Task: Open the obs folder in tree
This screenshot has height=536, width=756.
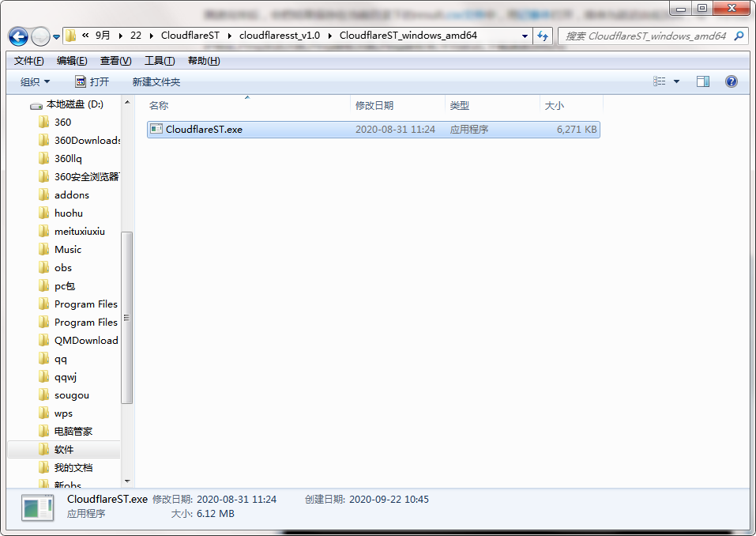Action: [55, 268]
